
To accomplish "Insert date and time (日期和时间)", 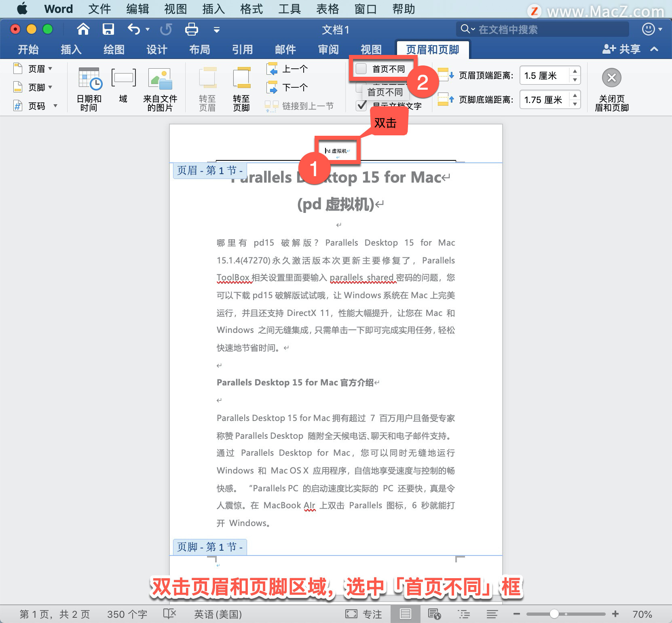I will (x=89, y=89).
